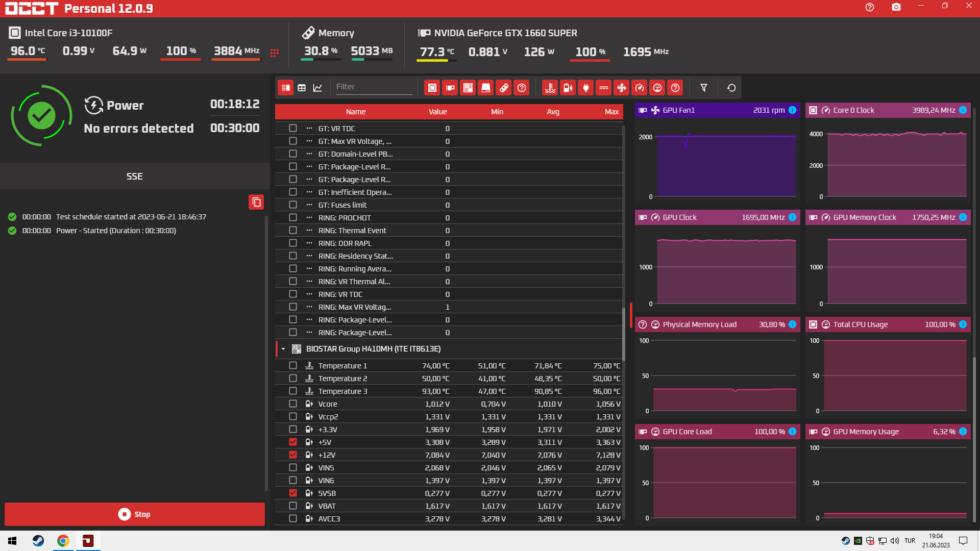
Task: Uncheck the +12V sensor checkbox
Action: click(293, 455)
